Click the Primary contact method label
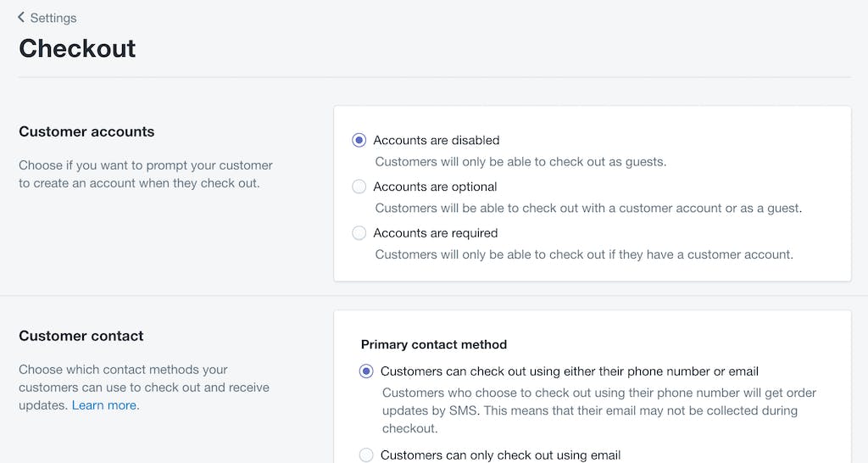This screenshot has width=868, height=463. click(433, 344)
